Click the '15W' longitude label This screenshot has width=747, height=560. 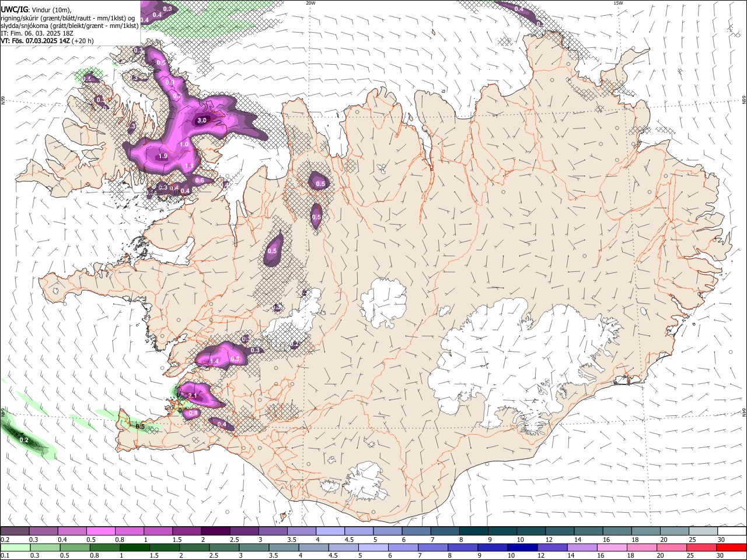pyautogui.click(x=618, y=3)
